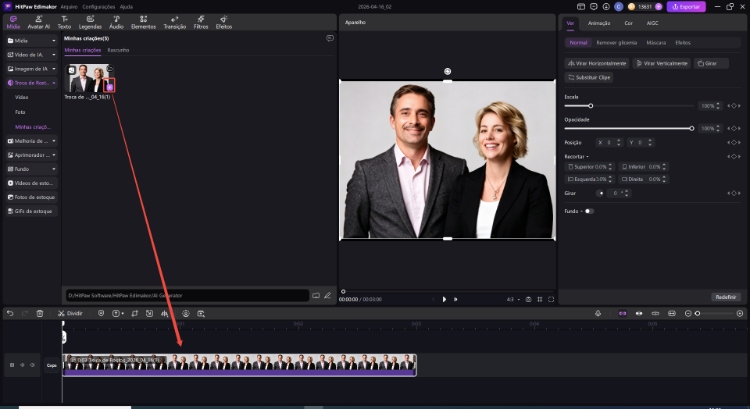
Task: Click the Opacidade slider handle
Action: 692,128
